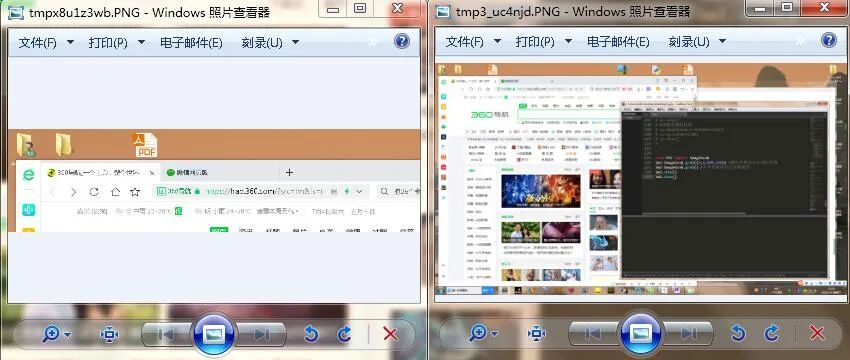The height and width of the screenshot is (360, 850).
Task: Open the 打印(P) menu in the right viewer window
Action: [x=535, y=42]
